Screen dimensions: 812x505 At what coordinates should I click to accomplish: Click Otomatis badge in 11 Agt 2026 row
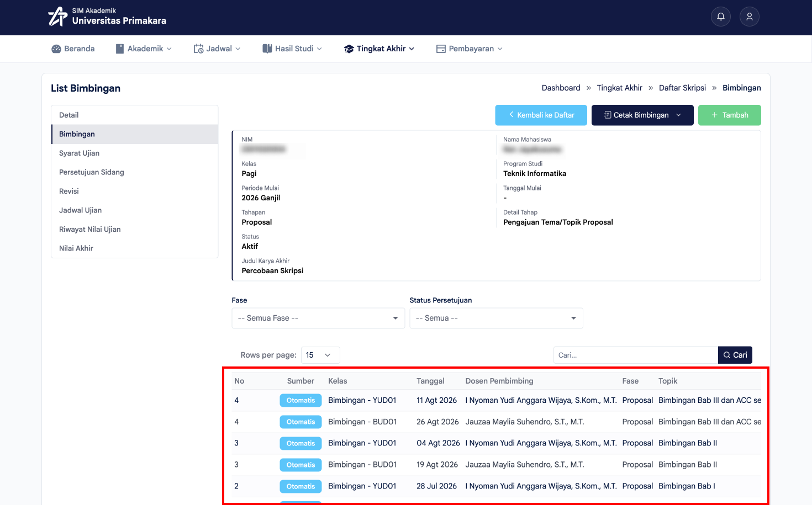[x=300, y=400]
